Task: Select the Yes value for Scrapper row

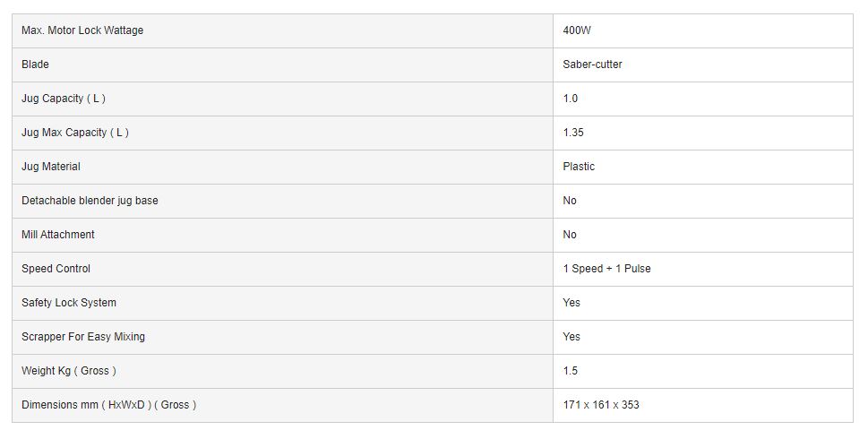Action: (x=572, y=337)
